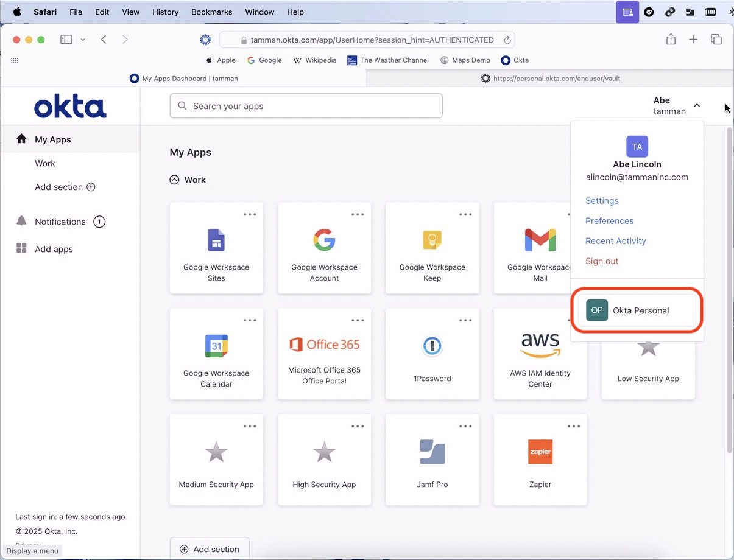Open options menu for Jamf Pro
This screenshot has height=560, width=734.
coord(465,426)
